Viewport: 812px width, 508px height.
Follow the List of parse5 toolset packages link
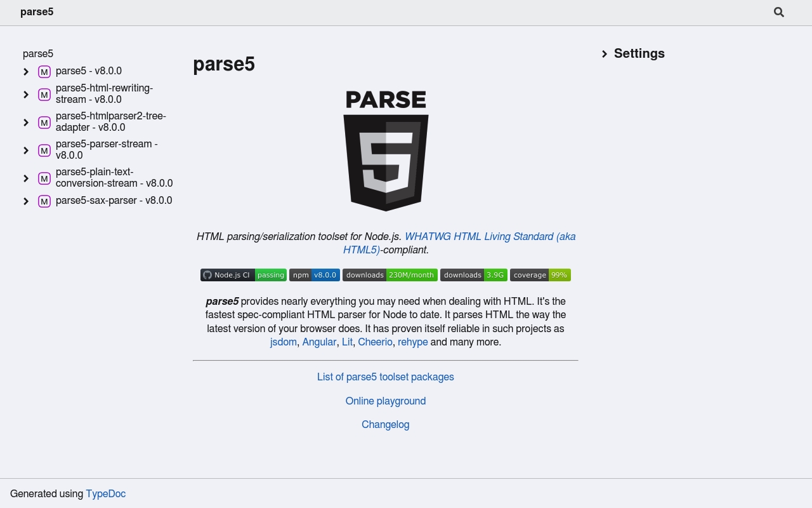[x=386, y=377]
